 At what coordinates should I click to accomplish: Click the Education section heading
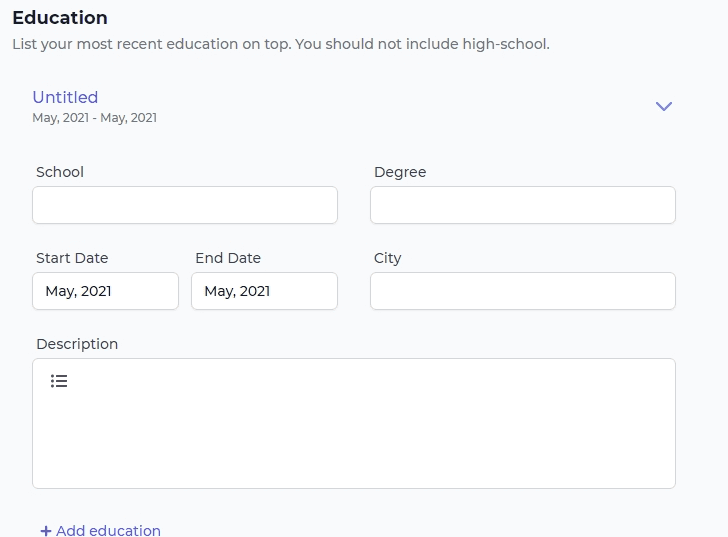[60, 18]
